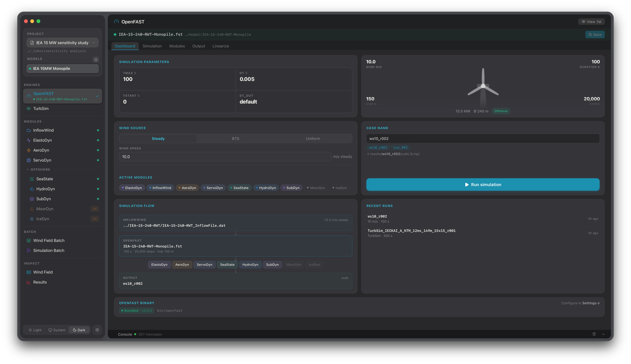The width and height of the screenshot is (631, 364).
Task: Open the Modules tab
Action: click(177, 46)
